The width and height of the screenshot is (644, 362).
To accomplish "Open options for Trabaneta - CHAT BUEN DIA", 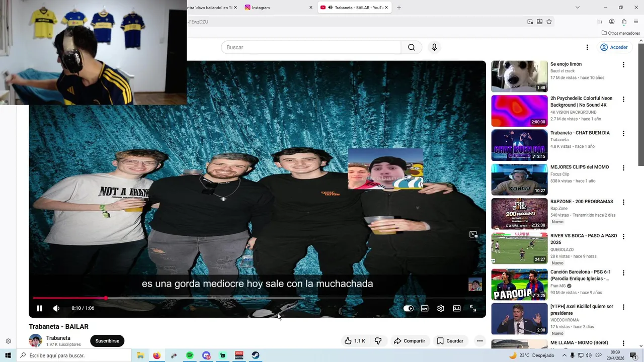I will [623, 134].
